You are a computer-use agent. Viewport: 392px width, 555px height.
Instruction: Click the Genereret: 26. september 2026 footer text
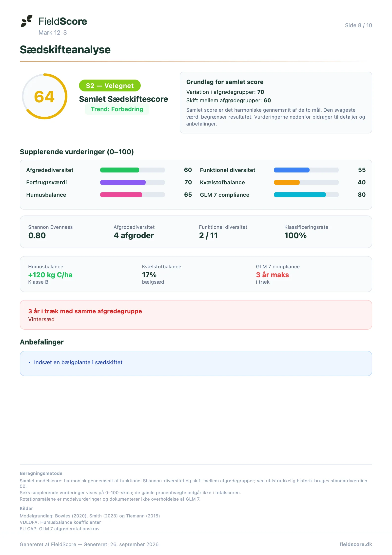[x=121, y=544]
